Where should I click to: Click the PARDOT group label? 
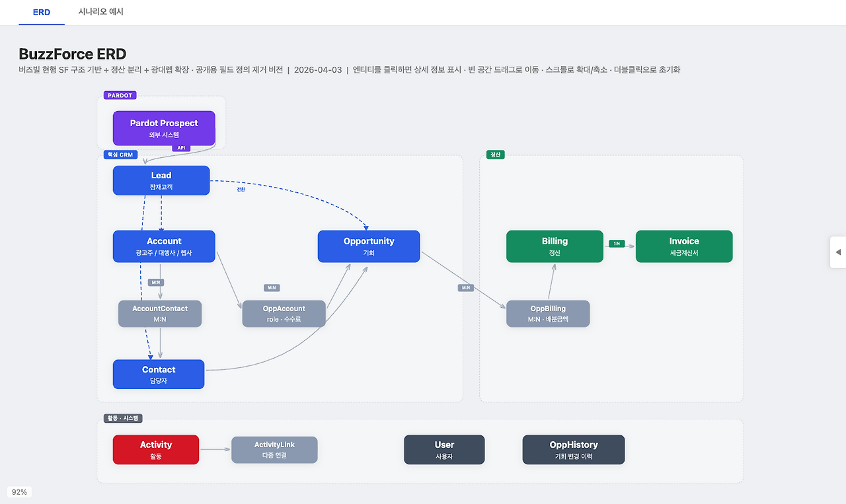(120, 95)
